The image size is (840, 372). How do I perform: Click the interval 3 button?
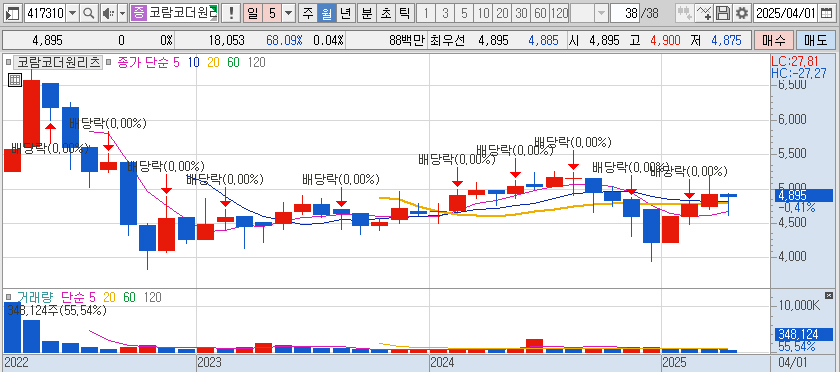tap(445, 13)
